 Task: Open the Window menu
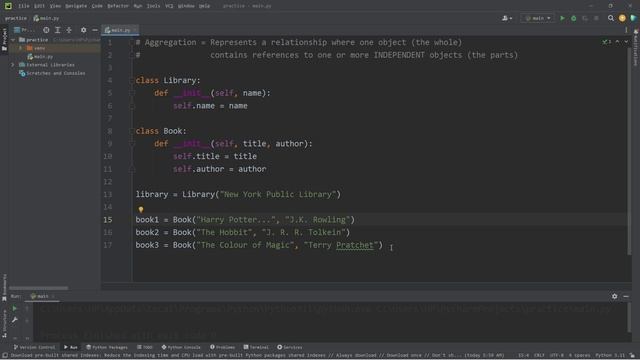tap(186, 6)
